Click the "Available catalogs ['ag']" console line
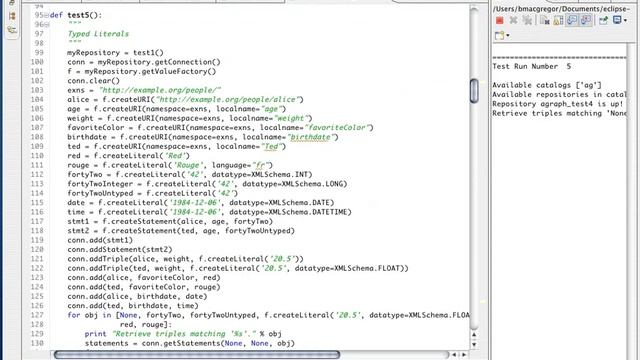 coord(547,85)
